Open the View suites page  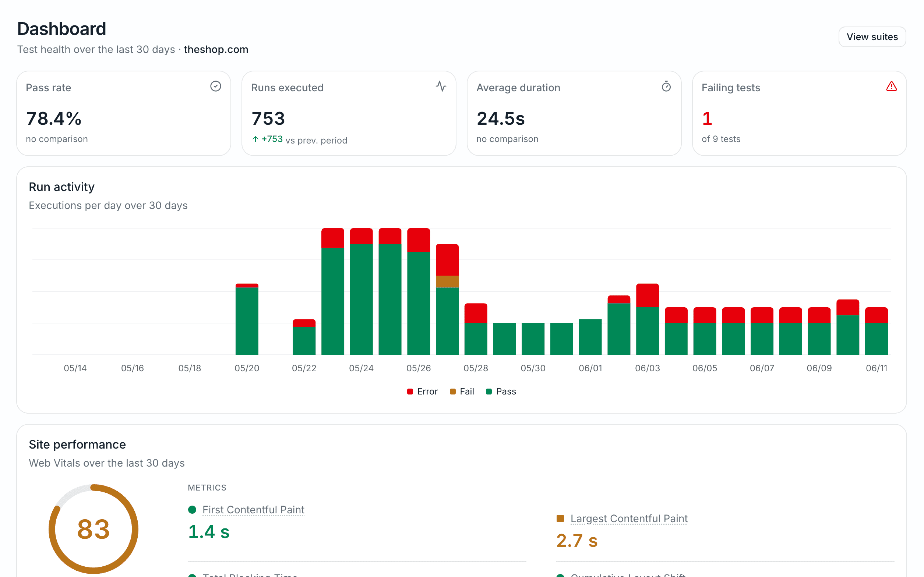[872, 37]
